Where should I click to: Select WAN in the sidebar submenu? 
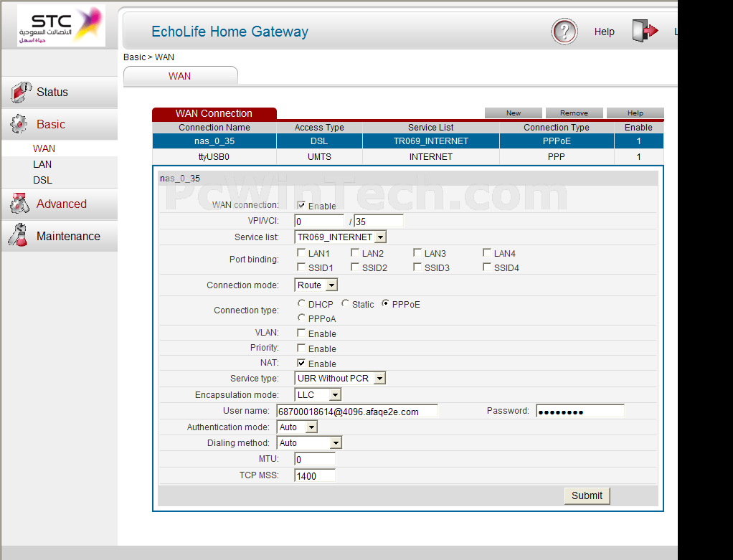(44, 148)
